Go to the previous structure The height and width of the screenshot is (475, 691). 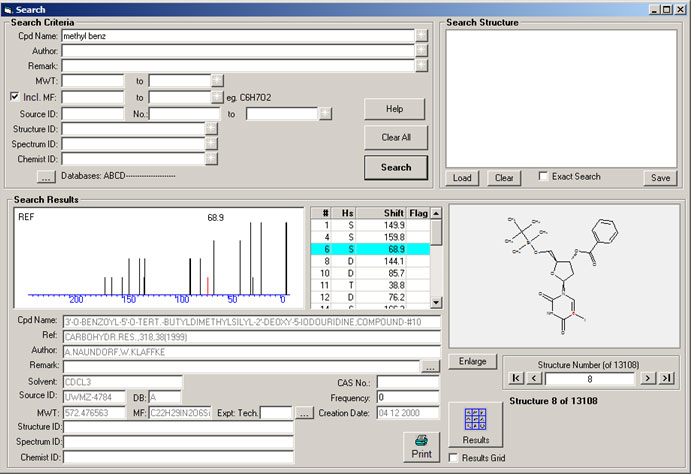pos(534,378)
